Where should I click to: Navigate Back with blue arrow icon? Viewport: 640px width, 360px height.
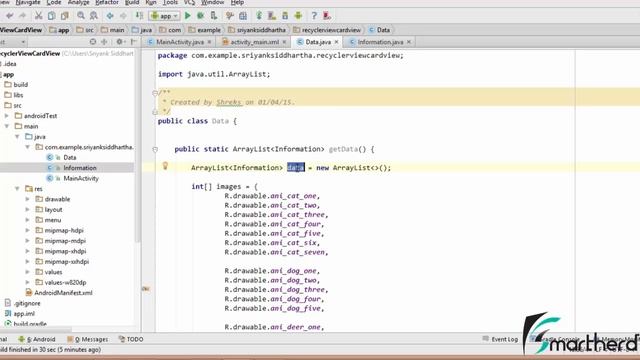[110, 16]
